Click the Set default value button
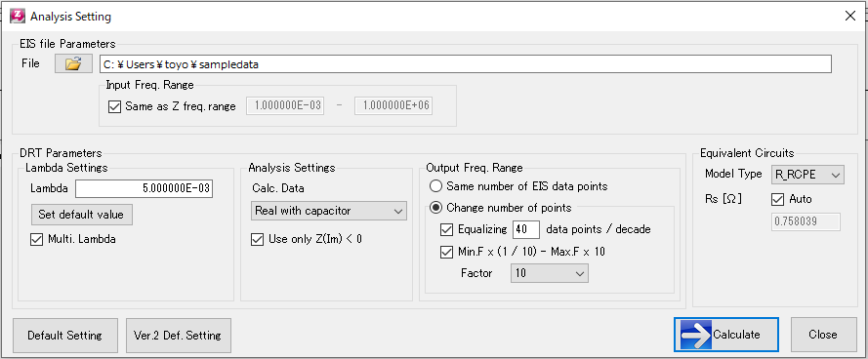The image size is (868, 359). tap(82, 214)
